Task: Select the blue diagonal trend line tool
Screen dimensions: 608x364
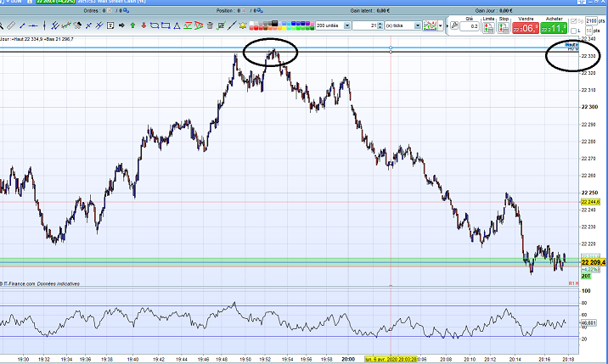Action: click(232, 25)
